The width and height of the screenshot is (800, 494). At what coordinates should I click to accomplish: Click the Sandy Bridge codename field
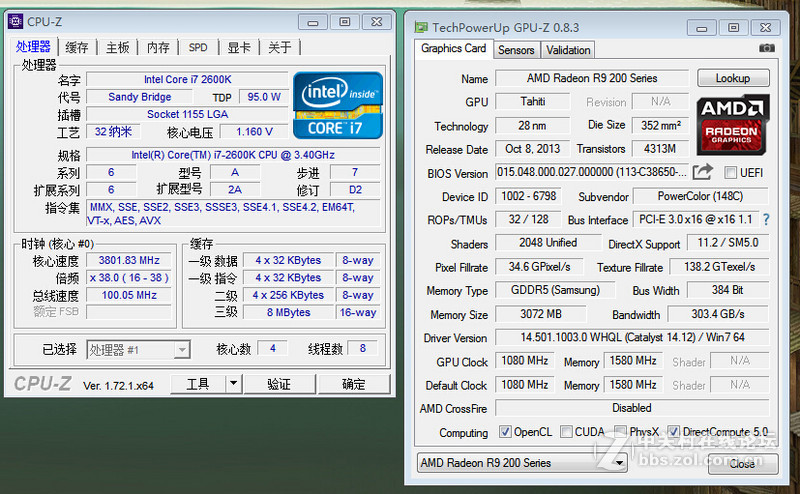139,97
